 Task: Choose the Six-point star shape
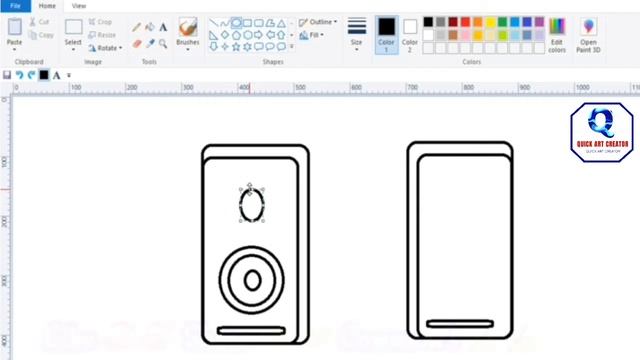click(x=247, y=47)
